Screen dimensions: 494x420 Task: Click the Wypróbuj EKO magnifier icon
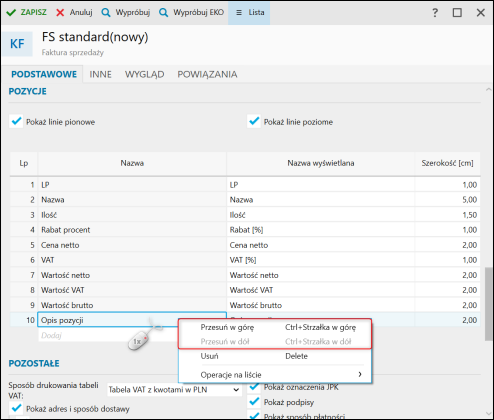163,13
